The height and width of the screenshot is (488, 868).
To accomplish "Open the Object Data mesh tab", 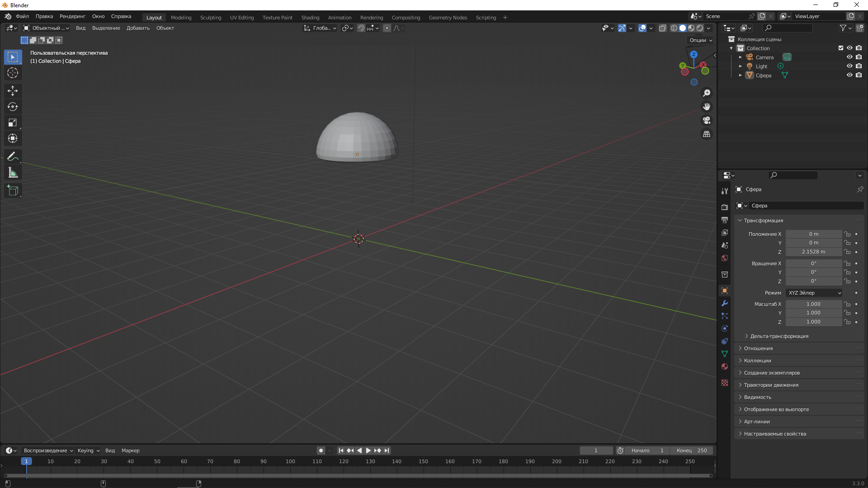I will [725, 354].
